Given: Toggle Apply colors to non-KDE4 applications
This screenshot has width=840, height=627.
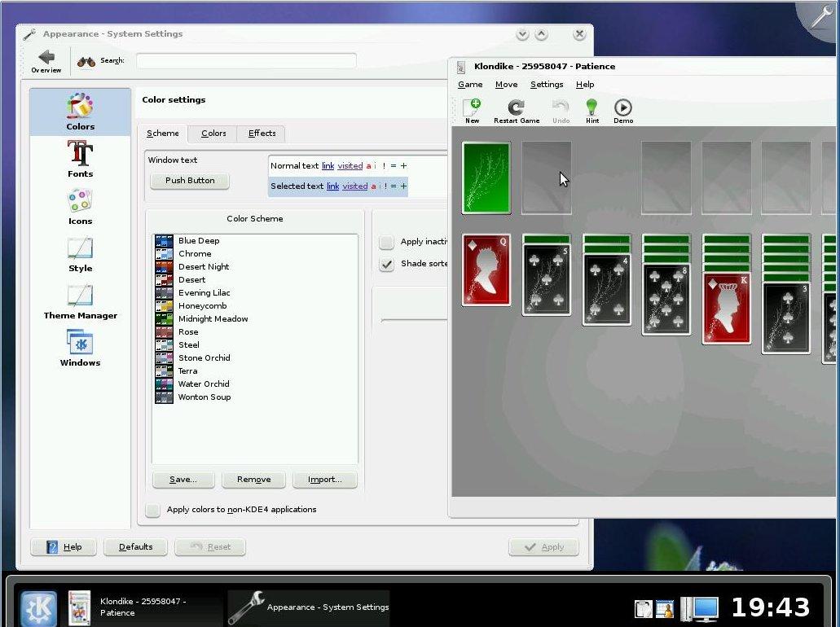Looking at the screenshot, I should click(x=153, y=510).
